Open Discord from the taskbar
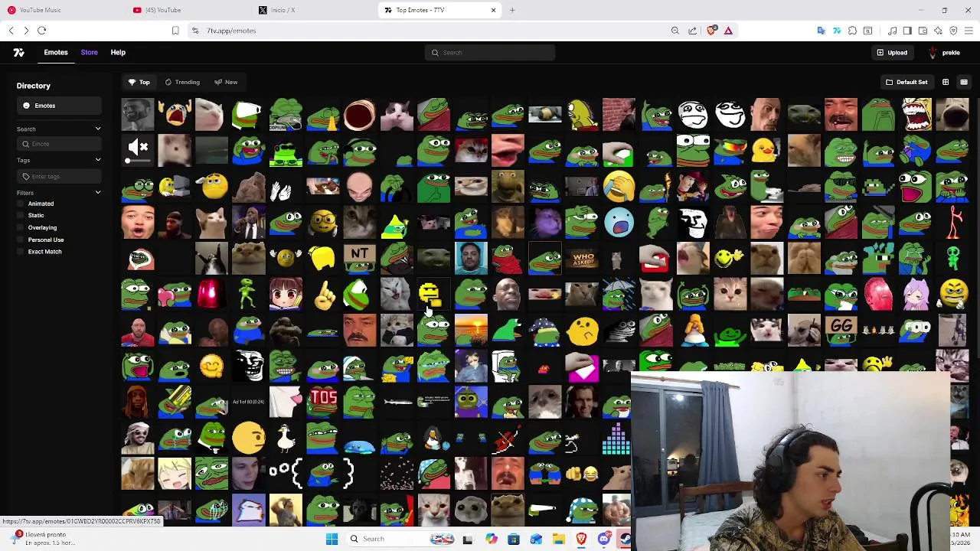 (x=603, y=539)
